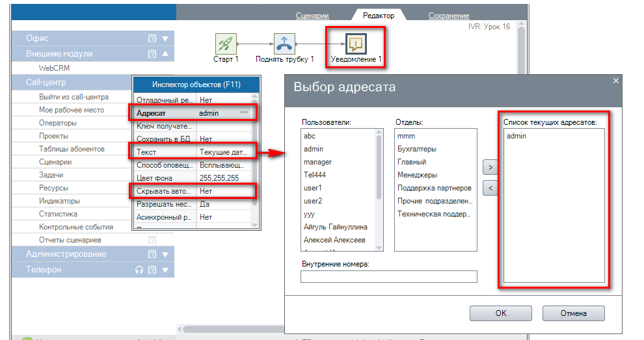The height and width of the screenshot is (340, 644).
Task: Add selected addressee with > button
Action: [490, 167]
